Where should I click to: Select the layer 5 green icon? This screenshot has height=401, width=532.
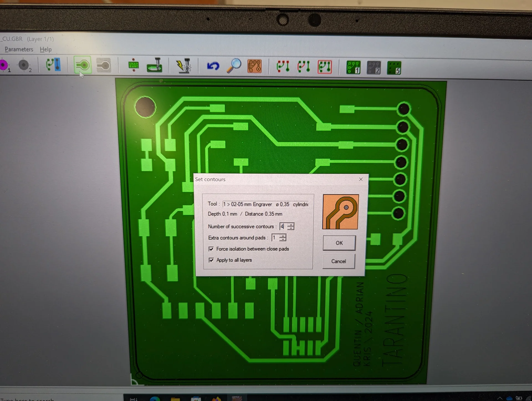[394, 68]
